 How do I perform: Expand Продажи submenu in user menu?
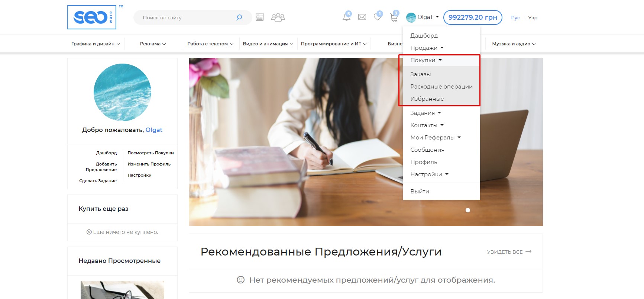click(x=427, y=48)
